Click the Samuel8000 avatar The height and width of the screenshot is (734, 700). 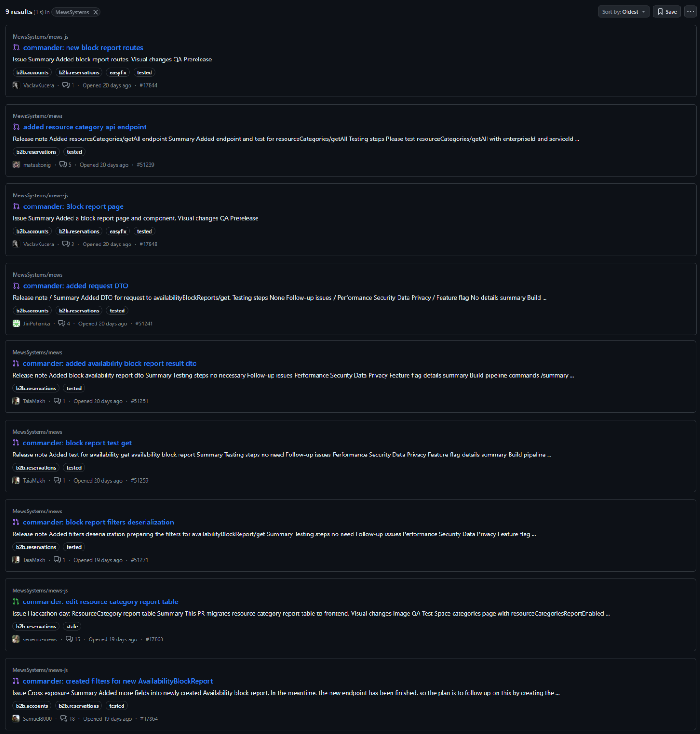[x=16, y=718]
